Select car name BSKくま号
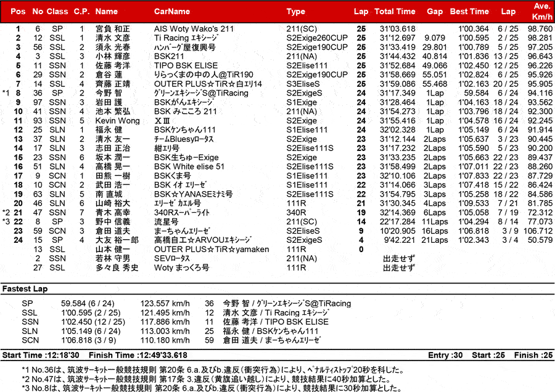This screenshot has height=392, width=555. click(173, 176)
